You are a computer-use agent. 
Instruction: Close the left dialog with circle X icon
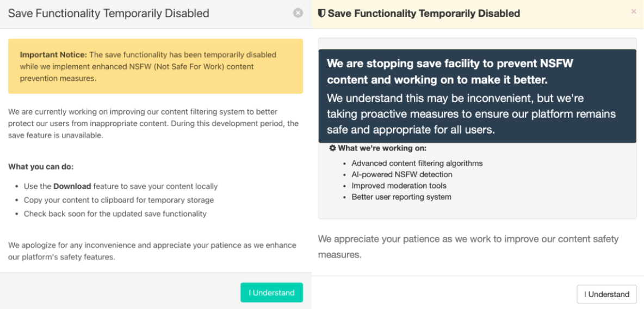pyautogui.click(x=298, y=14)
